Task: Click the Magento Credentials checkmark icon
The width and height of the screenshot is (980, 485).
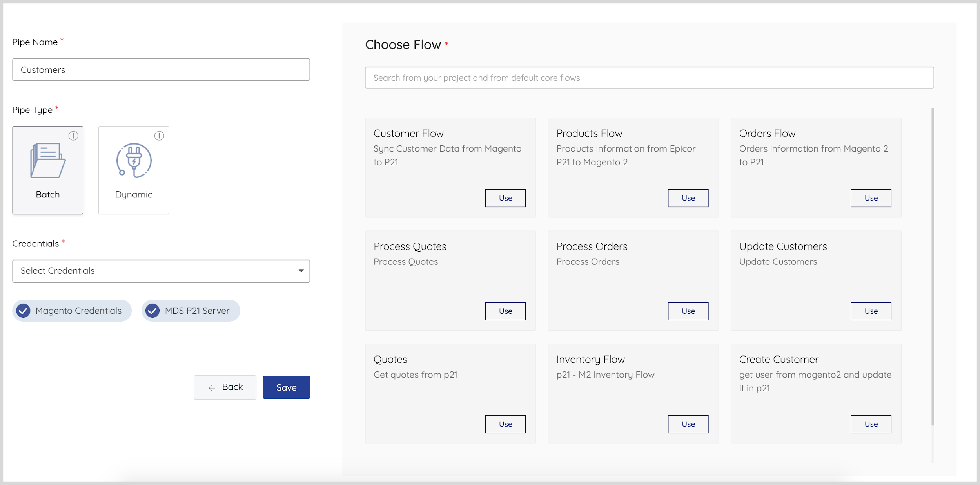Action: click(24, 311)
